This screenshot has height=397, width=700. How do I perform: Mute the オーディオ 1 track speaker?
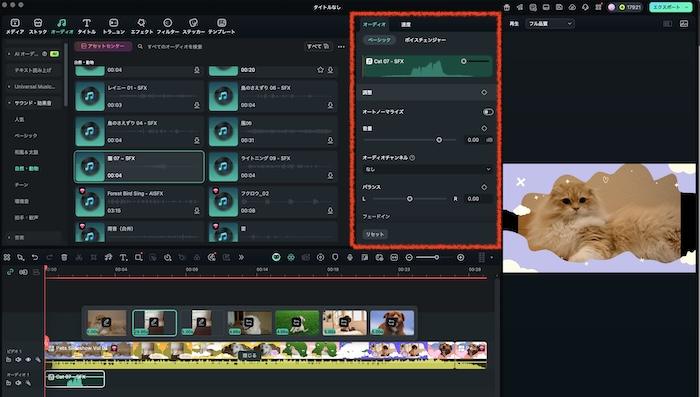coord(18,383)
